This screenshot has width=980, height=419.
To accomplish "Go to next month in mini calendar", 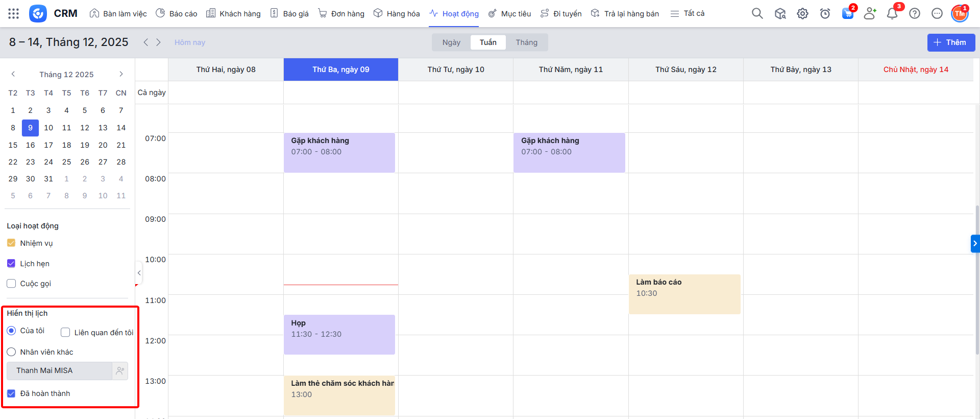I will pyautogui.click(x=121, y=74).
